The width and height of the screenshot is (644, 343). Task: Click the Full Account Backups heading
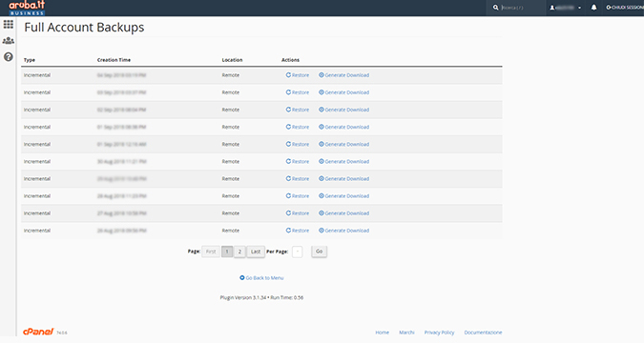[x=84, y=27]
